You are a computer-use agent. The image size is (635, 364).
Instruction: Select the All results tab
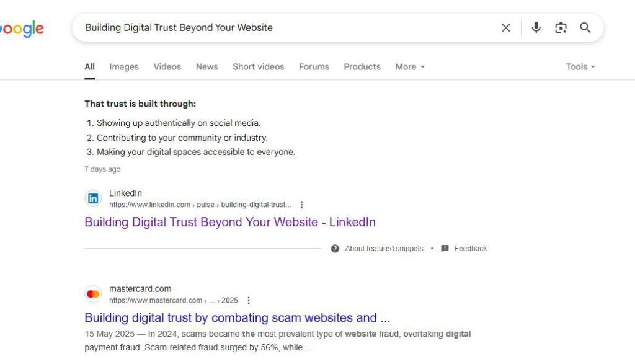tap(89, 67)
